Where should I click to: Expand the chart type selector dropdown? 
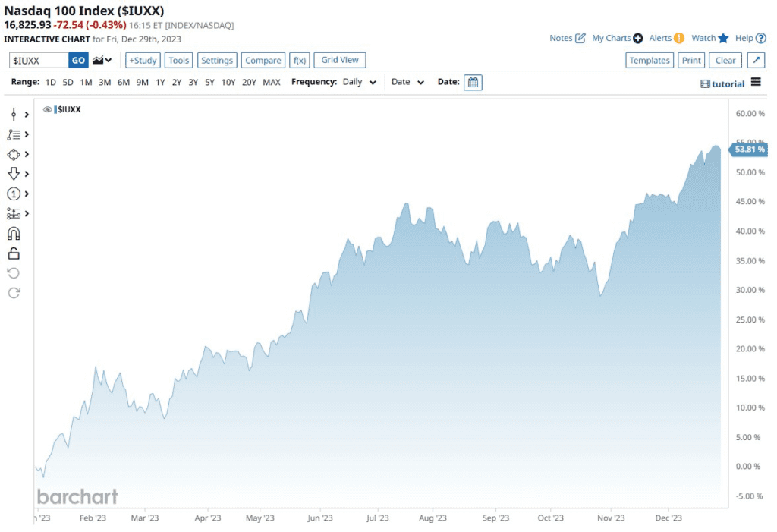coord(102,61)
